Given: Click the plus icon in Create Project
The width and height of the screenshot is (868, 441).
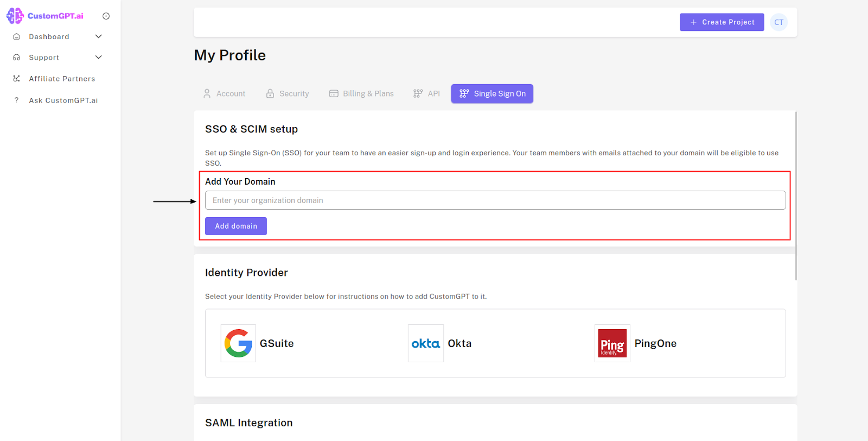Looking at the screenshot, I should (693, 22).
